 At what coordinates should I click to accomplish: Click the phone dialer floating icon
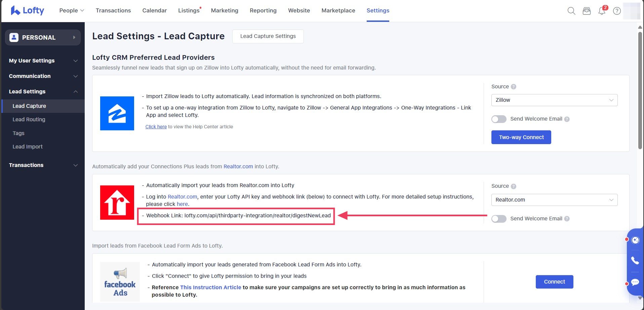point(635,260)
